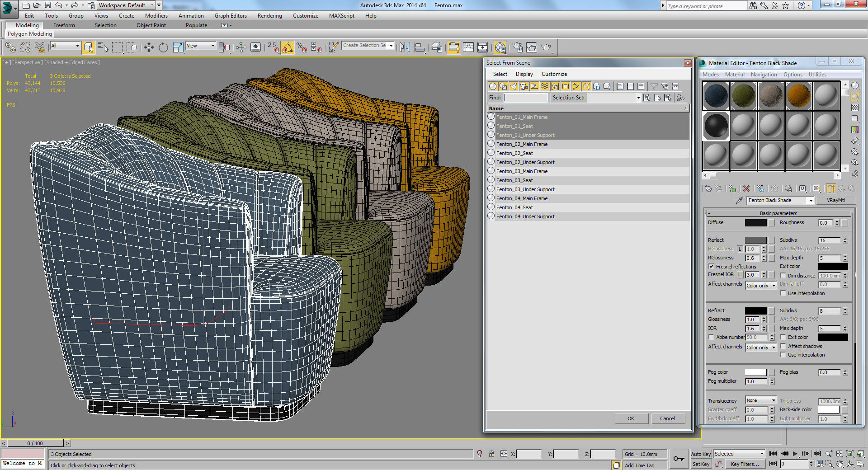Toggle the Auto Key button
This screenshot has width=868, height=470.
[x=701, y=454]
